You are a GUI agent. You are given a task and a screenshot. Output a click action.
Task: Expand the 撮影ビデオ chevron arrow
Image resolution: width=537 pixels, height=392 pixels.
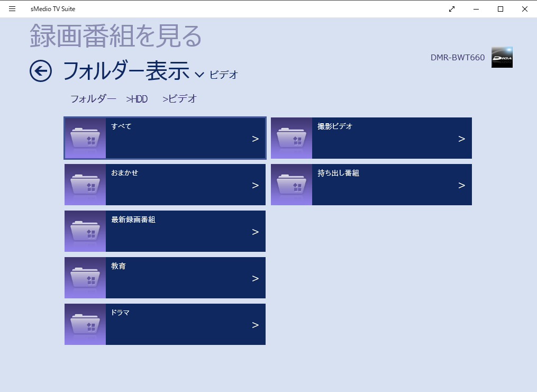[x=461, y=139]
